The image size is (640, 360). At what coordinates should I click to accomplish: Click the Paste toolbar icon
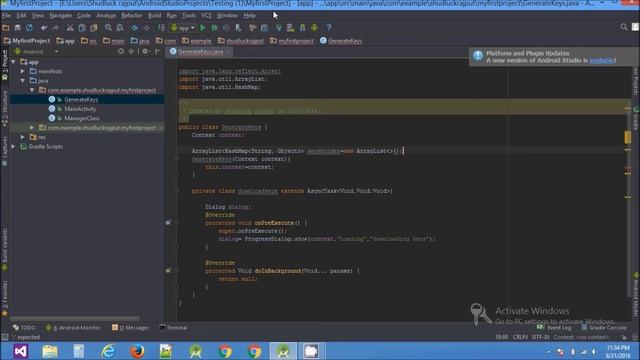(x=94, y=28)
